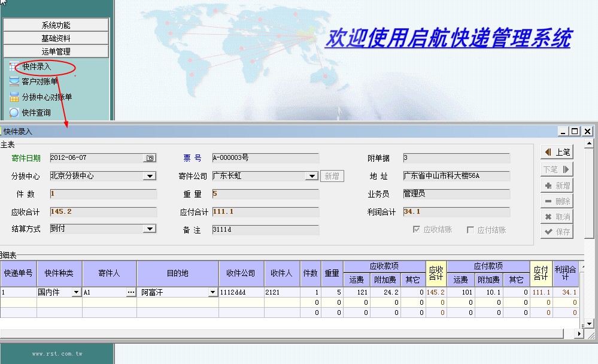The image size is (598, 364).
Task: Click the ellipsis button in the 寄件人 cell
Action: tap(131, 292)
